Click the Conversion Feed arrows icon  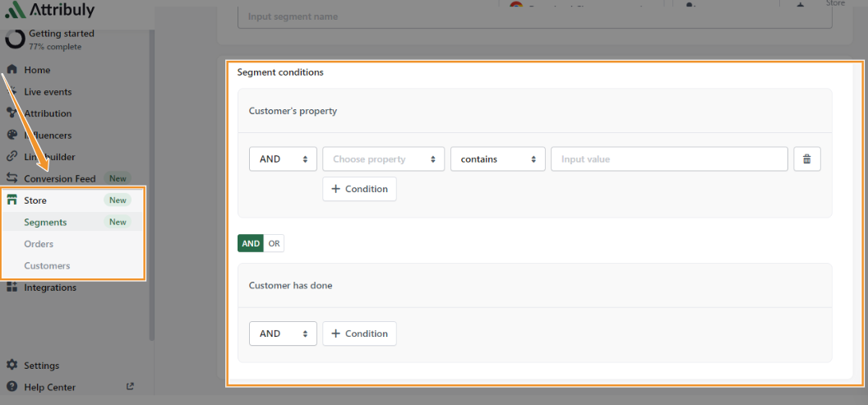point(12,178)
